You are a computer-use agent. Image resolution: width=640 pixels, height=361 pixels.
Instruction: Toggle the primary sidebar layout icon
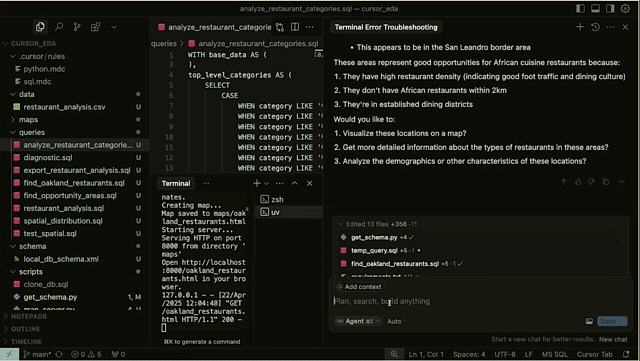pos(580,9)
